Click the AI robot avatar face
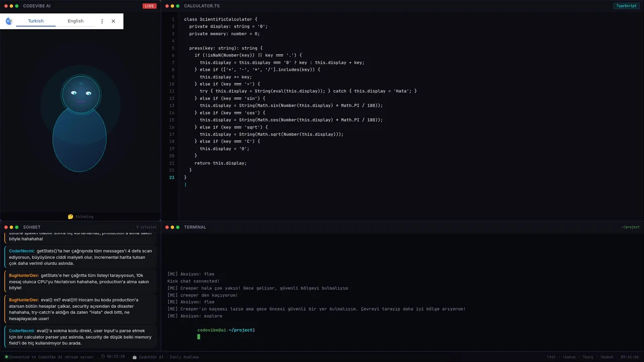This screenshot has height=362, width=644. pos(81,94)
